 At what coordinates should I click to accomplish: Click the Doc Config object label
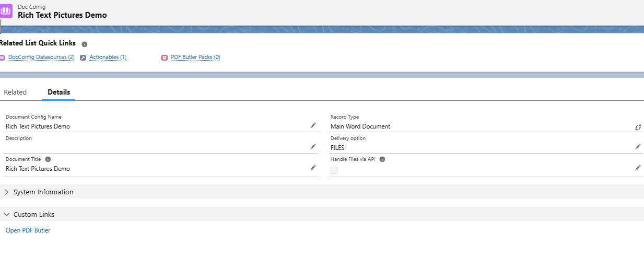coord(31,7)
